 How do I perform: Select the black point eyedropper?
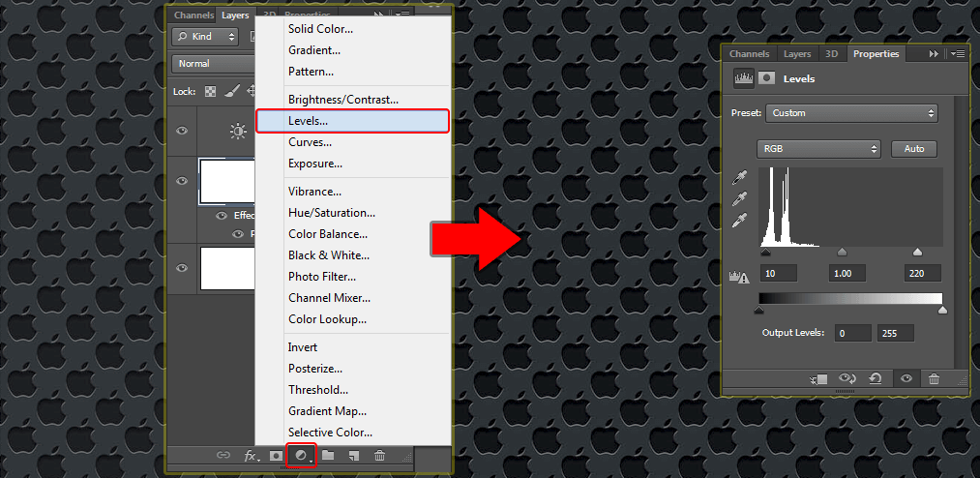[740, 179]
